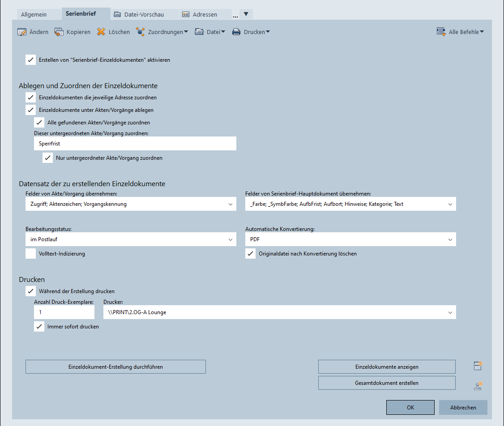Click the Ändern edit icon in toolbar

pos(22,32)
